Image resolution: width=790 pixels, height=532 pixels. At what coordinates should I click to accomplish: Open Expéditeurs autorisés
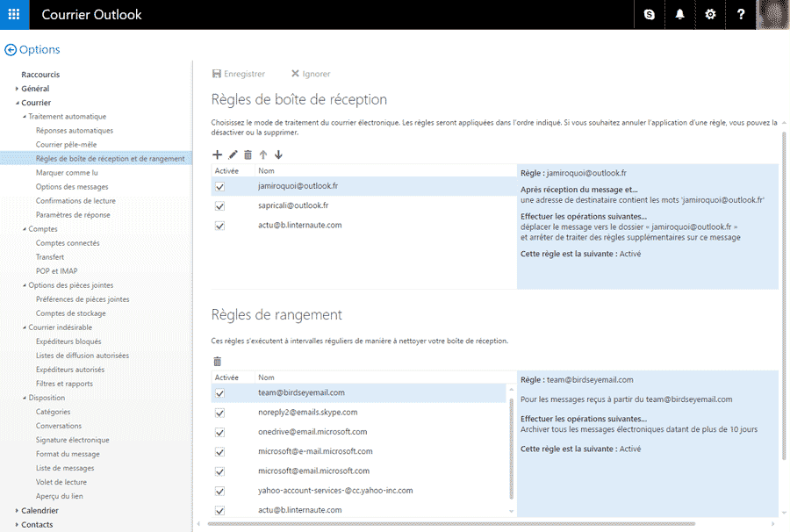(x=70, y=370)
